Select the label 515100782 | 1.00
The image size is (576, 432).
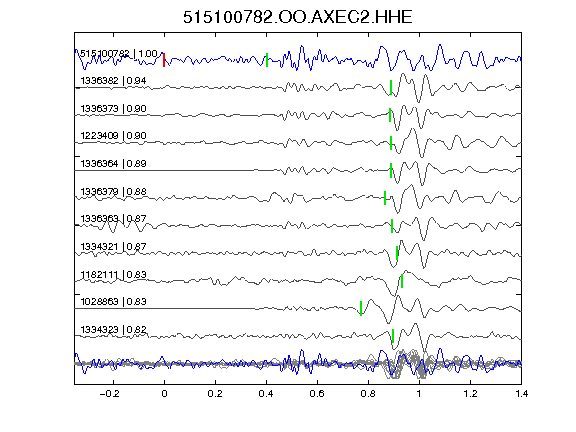pos(119,54)
